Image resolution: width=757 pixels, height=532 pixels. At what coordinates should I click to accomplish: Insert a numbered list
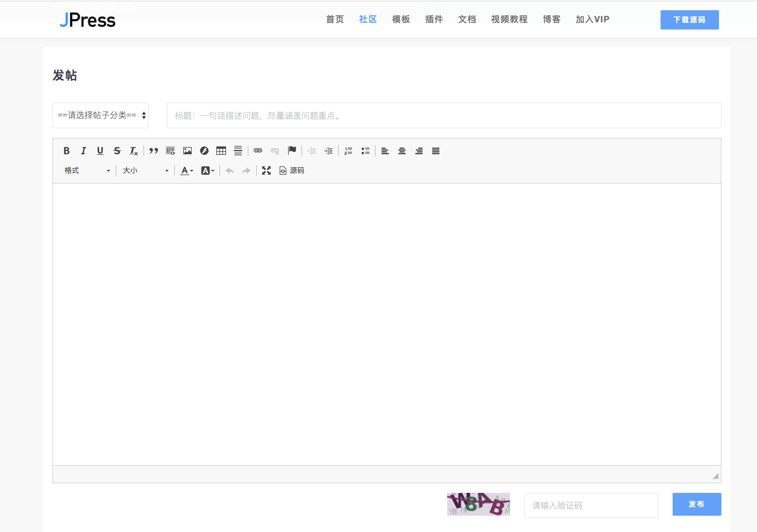[348, 151]
